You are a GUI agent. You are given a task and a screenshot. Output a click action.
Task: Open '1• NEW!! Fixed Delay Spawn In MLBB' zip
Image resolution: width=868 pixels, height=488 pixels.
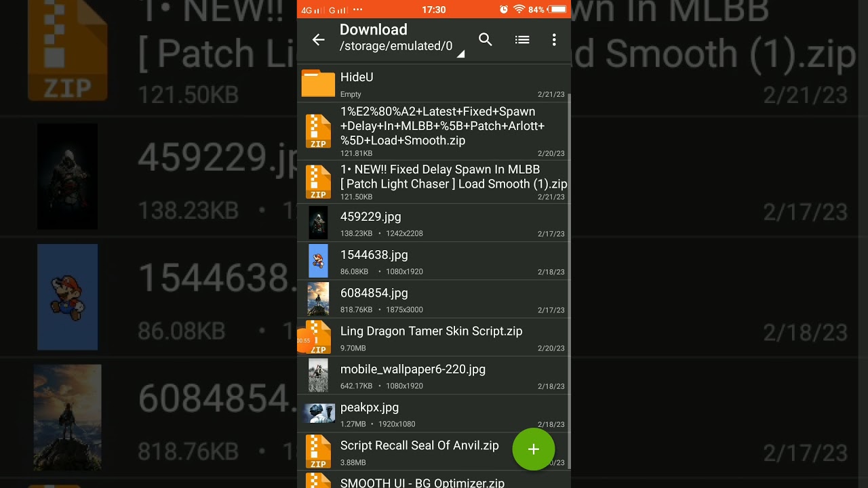[454, 176]
